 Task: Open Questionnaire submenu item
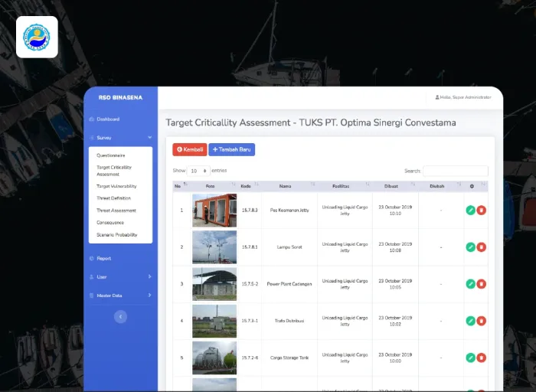111,155
